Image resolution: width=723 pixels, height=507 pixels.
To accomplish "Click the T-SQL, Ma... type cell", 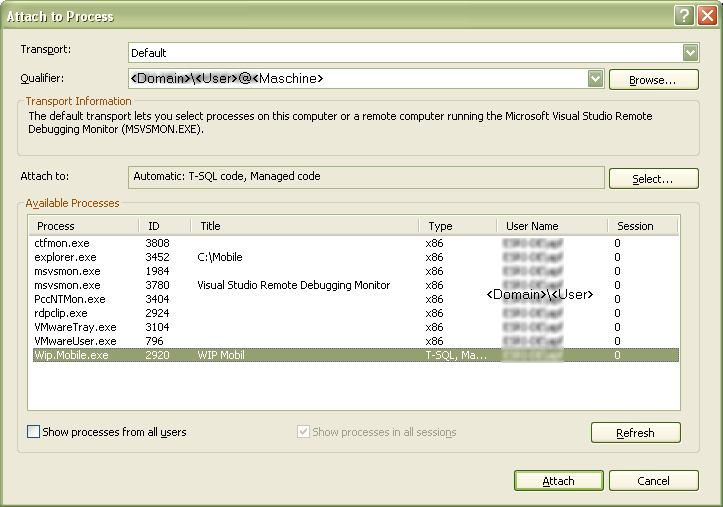I will 456,355.
